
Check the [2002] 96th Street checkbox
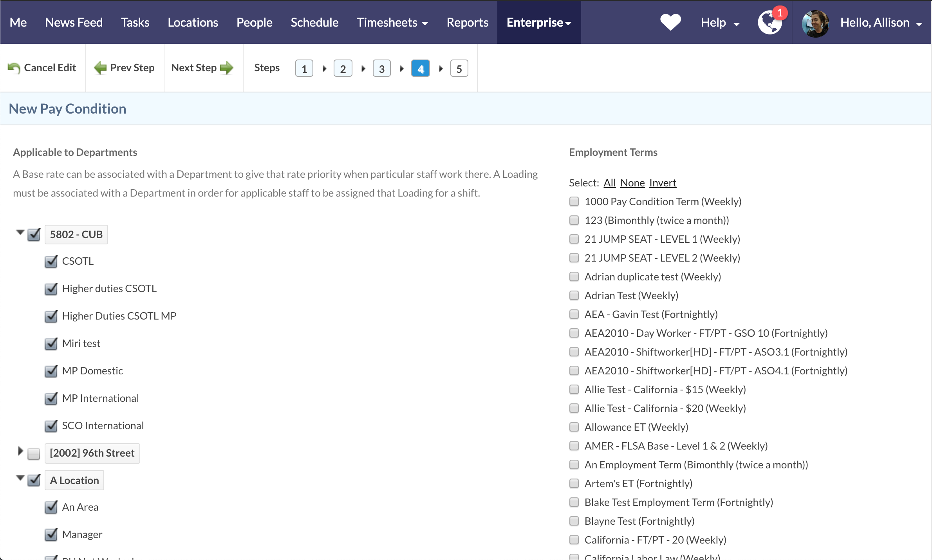34,453
